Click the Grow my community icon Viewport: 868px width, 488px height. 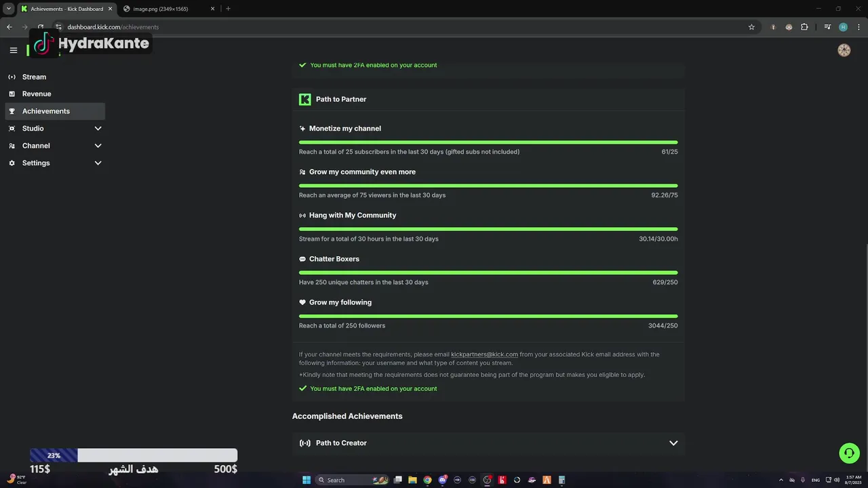click(x=302, y=172)
